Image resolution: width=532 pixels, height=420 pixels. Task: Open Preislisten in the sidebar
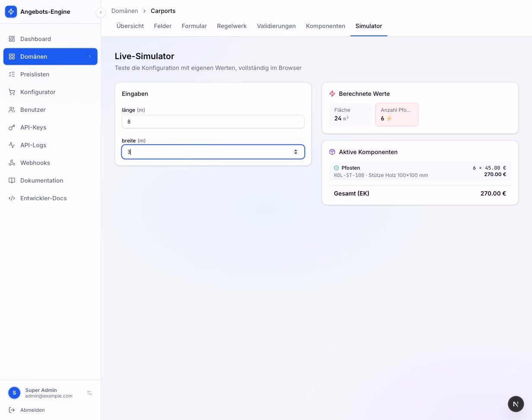pos(51,74)
